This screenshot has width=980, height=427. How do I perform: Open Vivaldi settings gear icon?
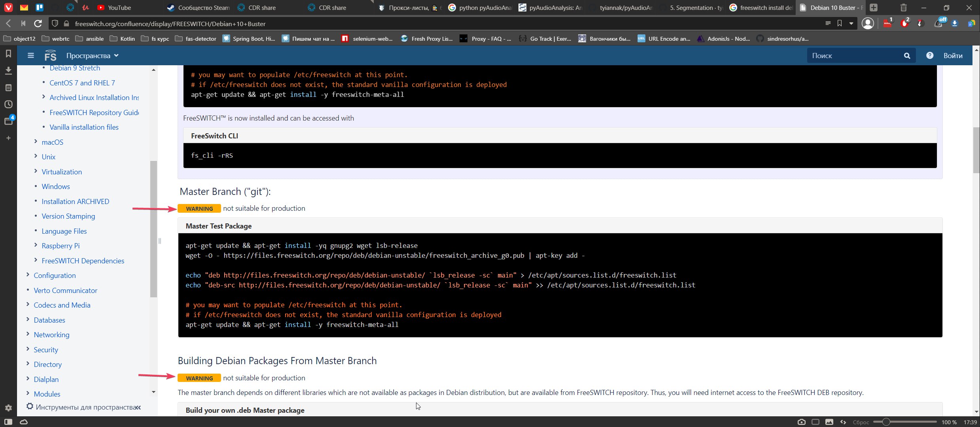tap(8, 408)
